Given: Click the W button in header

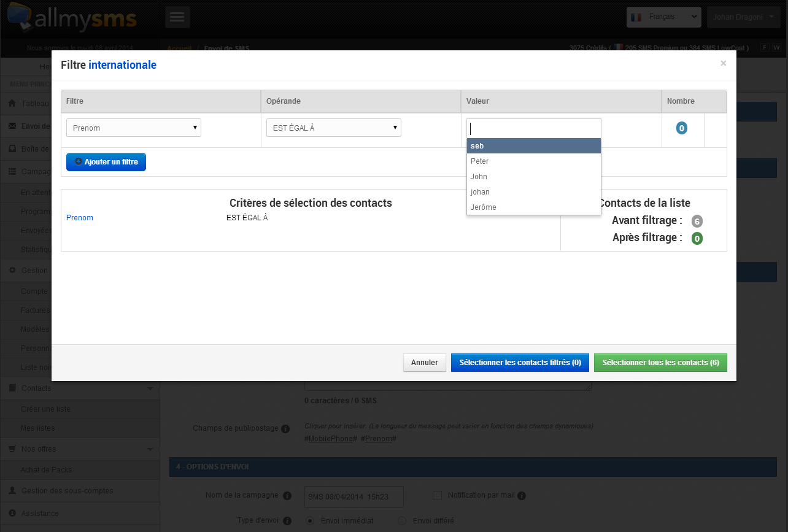Looking at the screenshot, I should (776, 47).
